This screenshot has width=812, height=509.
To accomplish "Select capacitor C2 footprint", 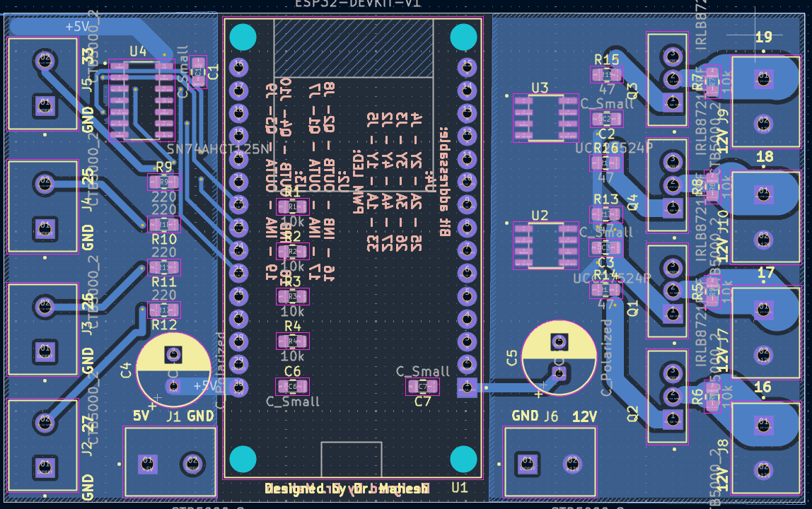I will [606, 119].
